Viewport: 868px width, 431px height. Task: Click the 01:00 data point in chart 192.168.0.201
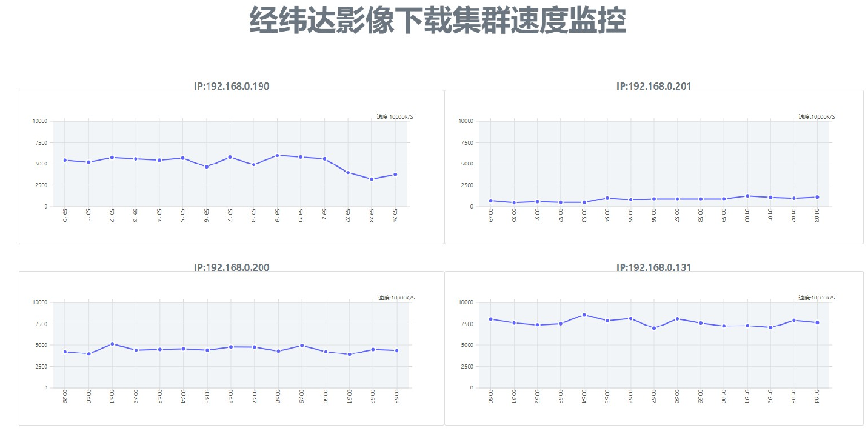pos(747,196)
